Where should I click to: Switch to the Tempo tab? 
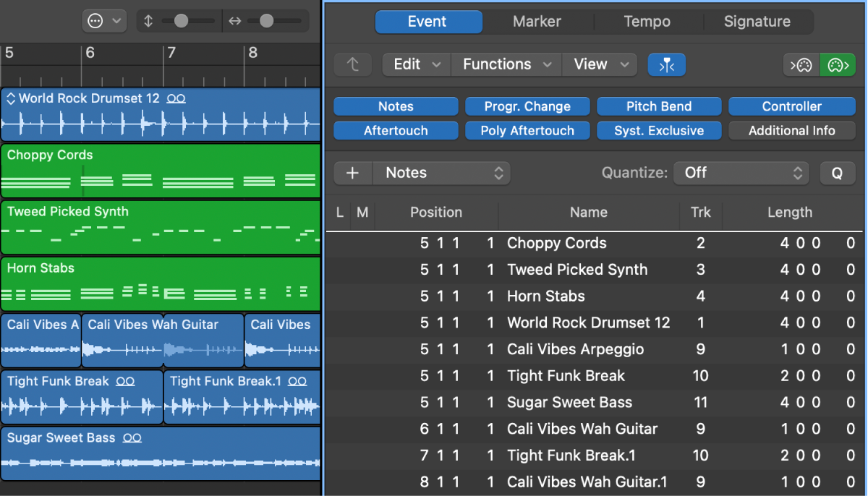[647, 22]
